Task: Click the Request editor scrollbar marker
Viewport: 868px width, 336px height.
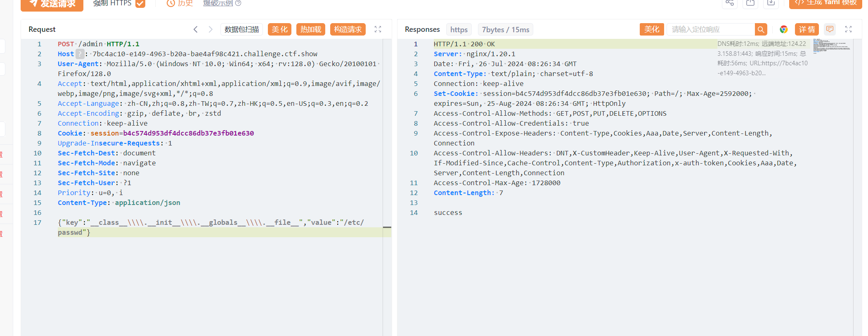Action: pyautogui.click(x=387, y=227)
